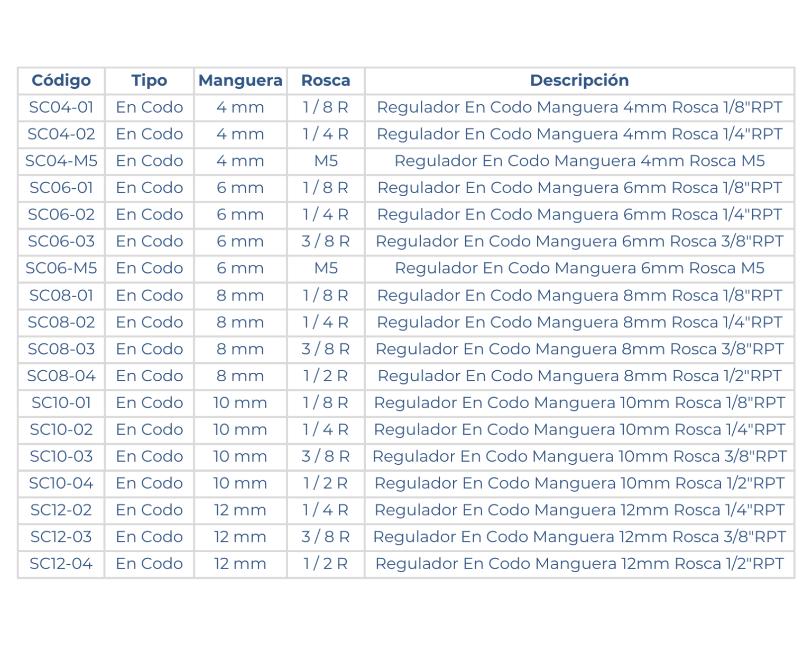This screenshot has height=652, width=812.
Task: Click '12 mm' hose cell in SC12-02 row
Action: [x=240, y=510]
